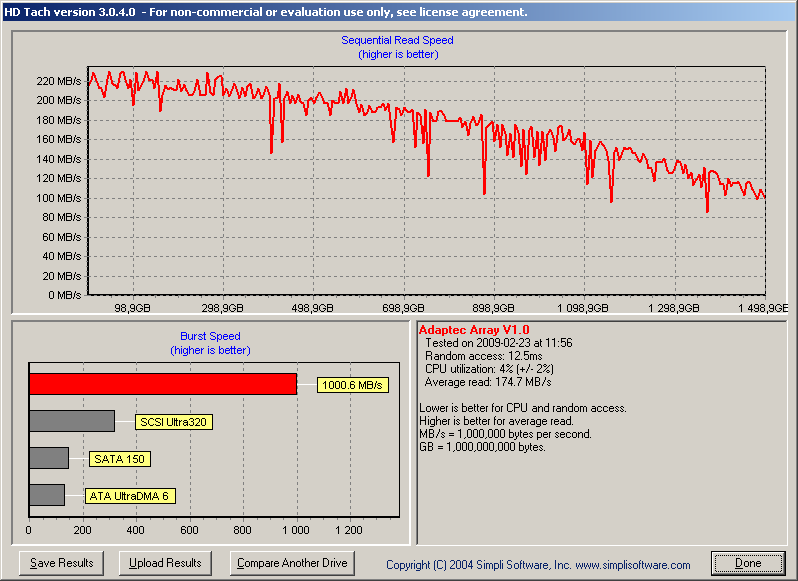This screenshot has width=798, height=581.
Task: Click the 698,9GB axis label
Action: pos(403,308)
